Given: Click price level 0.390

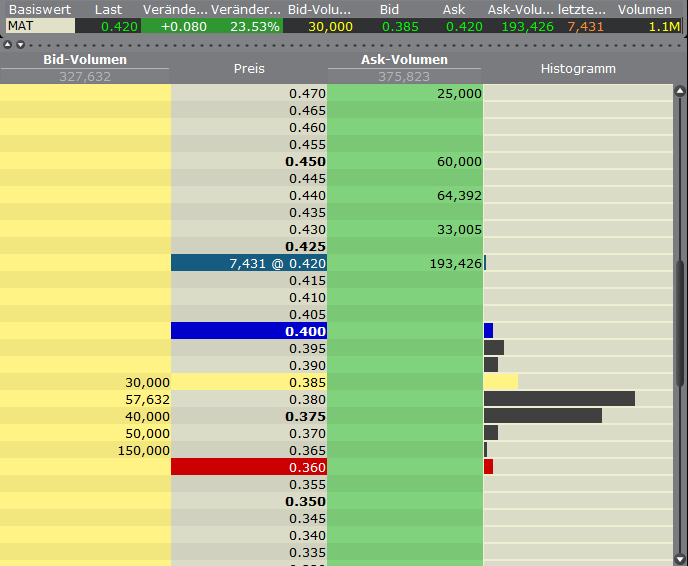Looking at the screenshot, I should click(x=307, y=365).
